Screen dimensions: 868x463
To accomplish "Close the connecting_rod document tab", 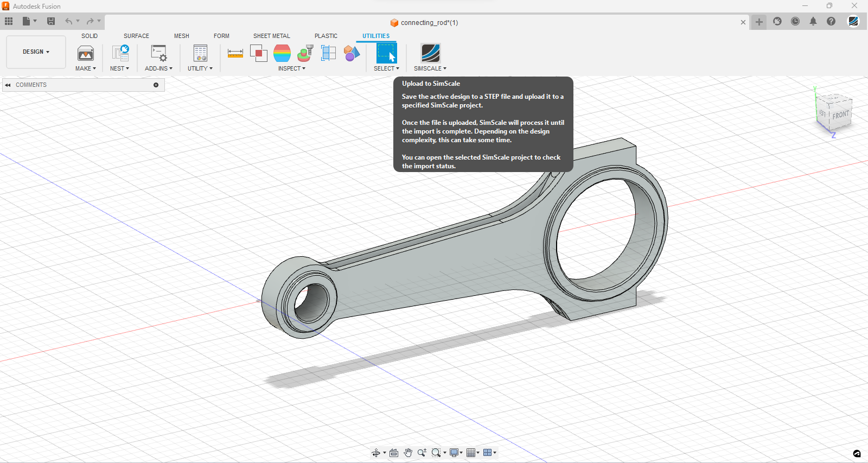I will pyautogui.click(x=743, y=22).
